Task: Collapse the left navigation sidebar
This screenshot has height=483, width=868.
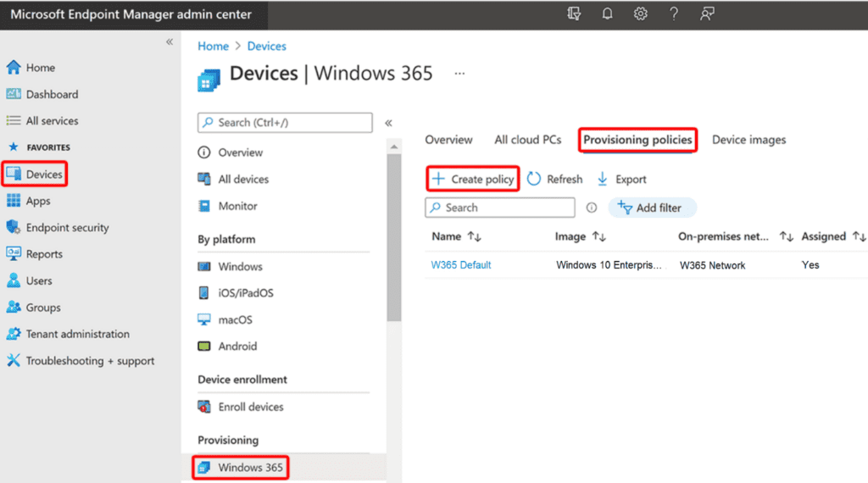Action: click(170, 42)
